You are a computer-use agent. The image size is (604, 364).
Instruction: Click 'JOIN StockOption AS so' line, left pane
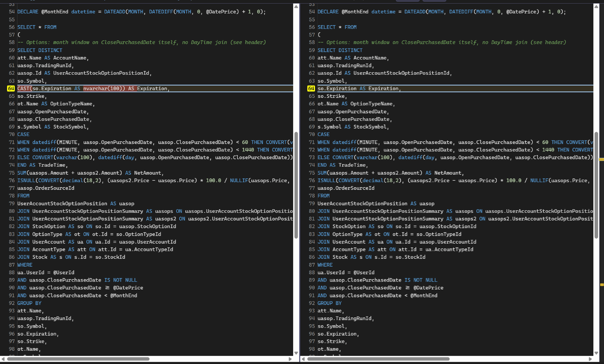tap(97, 226)
